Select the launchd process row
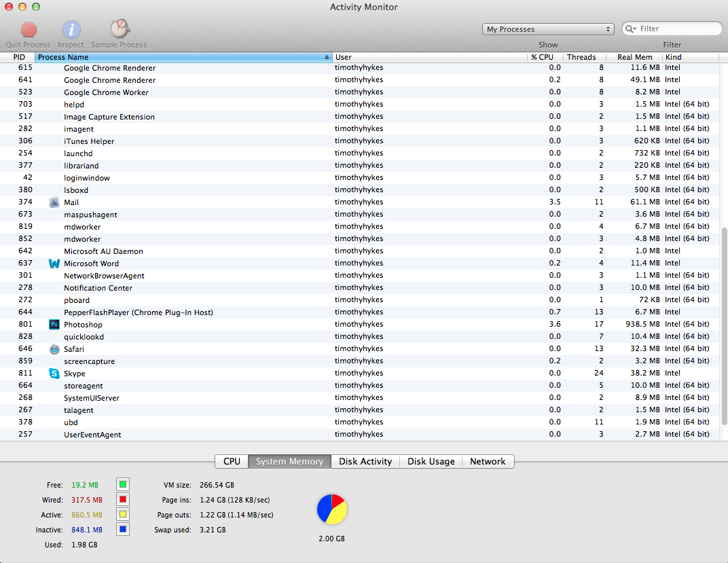The height and width of the screenshot is (563, 728). tap(360, 153)
